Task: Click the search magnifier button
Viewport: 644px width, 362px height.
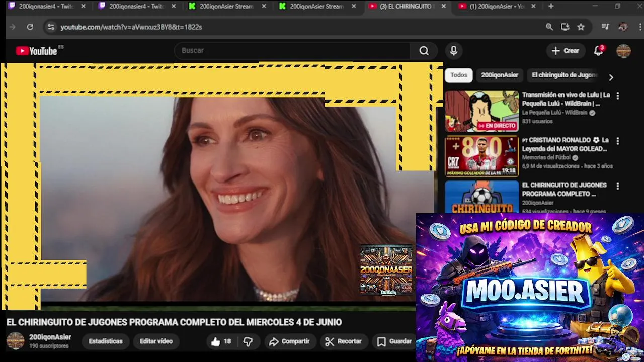Action: [424, 51]
